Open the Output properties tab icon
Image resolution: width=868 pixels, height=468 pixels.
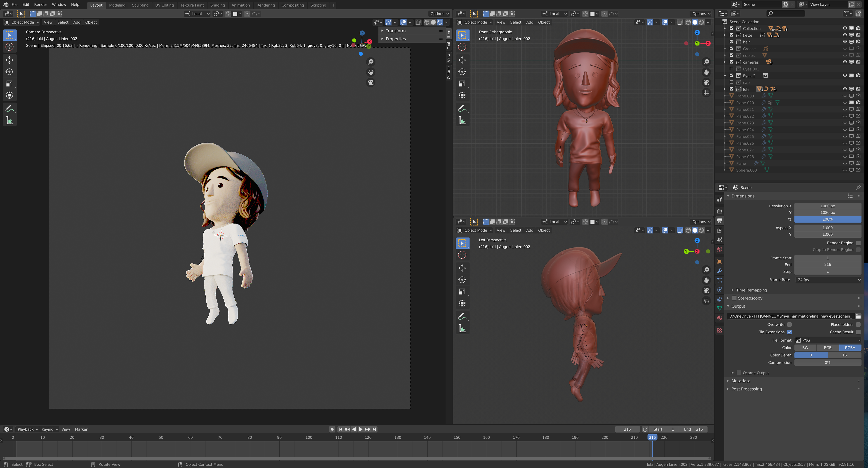point(719,221)
